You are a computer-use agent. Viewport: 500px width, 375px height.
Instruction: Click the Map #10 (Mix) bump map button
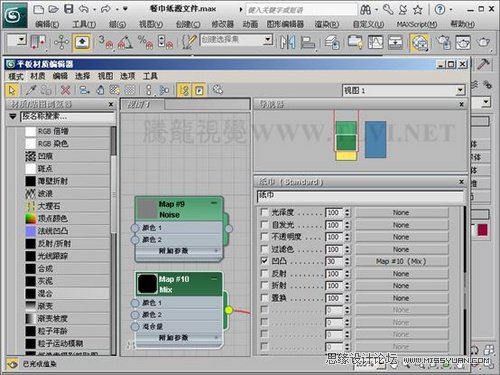coord(401,261)
